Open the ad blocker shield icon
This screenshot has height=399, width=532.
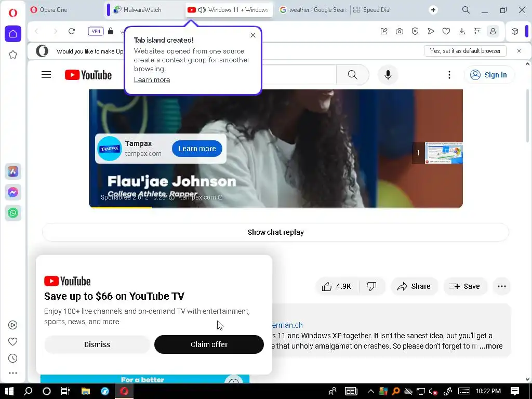(415, 31)
